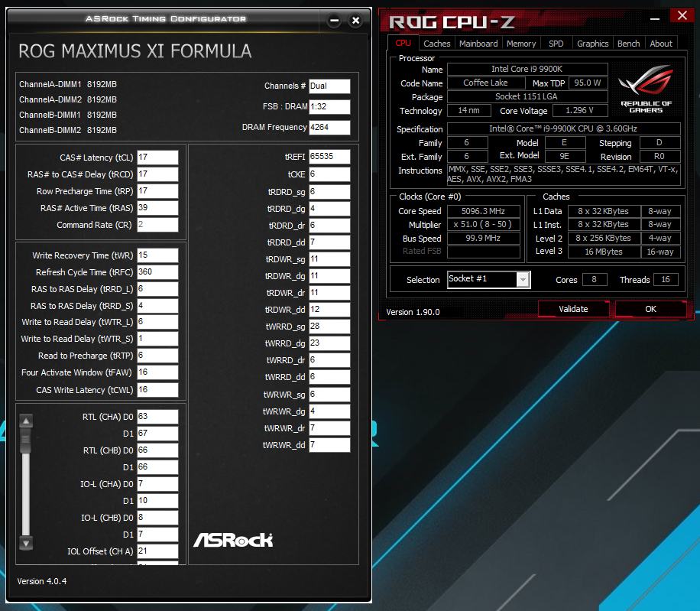The height and width of the screenshot is (611, 700).
Task: Minimize the ROG CPU-Z window
Action: pyautogui.click(x=654, y=19)
